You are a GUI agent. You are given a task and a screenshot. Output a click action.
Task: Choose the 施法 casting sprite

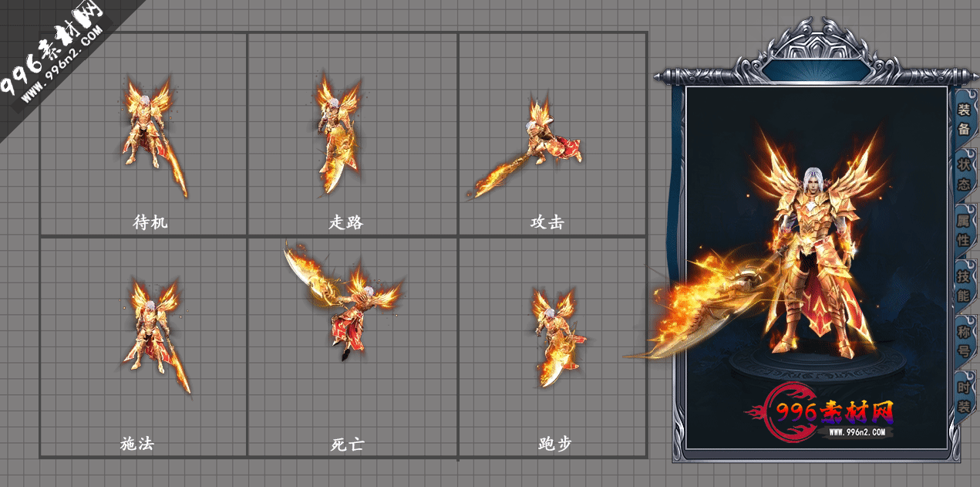(x=155, y=337)
